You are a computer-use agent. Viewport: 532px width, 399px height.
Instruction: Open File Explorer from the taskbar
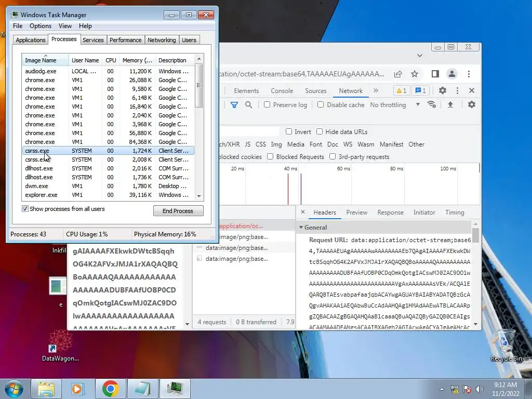pyautogui.click(x=46, y=389)
